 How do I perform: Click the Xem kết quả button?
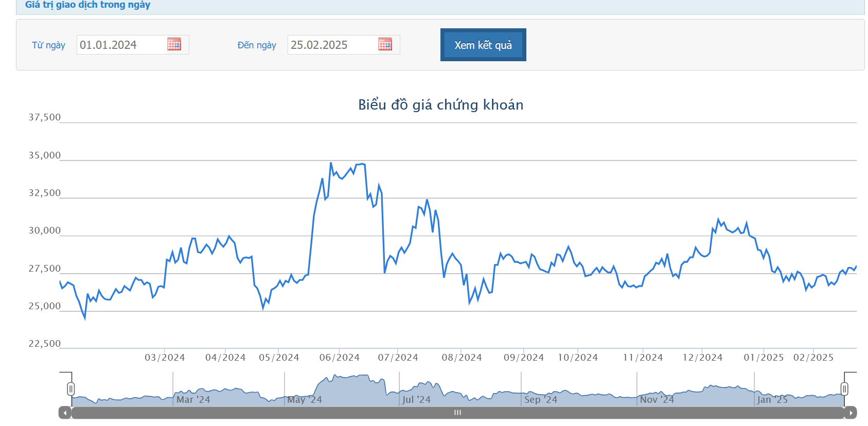pos(483,45)
